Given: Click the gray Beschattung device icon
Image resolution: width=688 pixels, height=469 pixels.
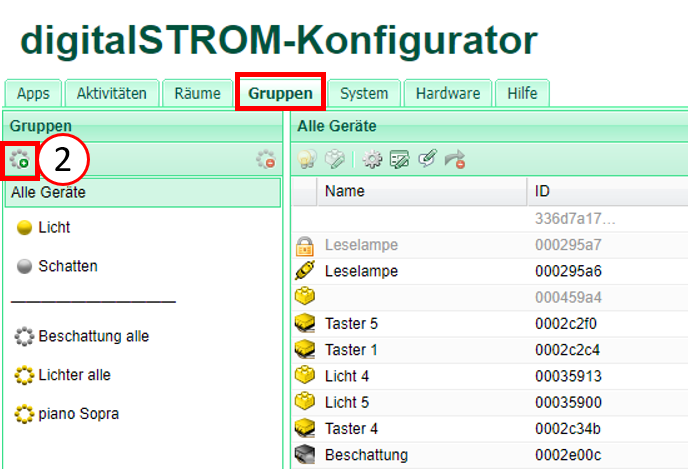Looking at the screenshot, I should point(305,455).
